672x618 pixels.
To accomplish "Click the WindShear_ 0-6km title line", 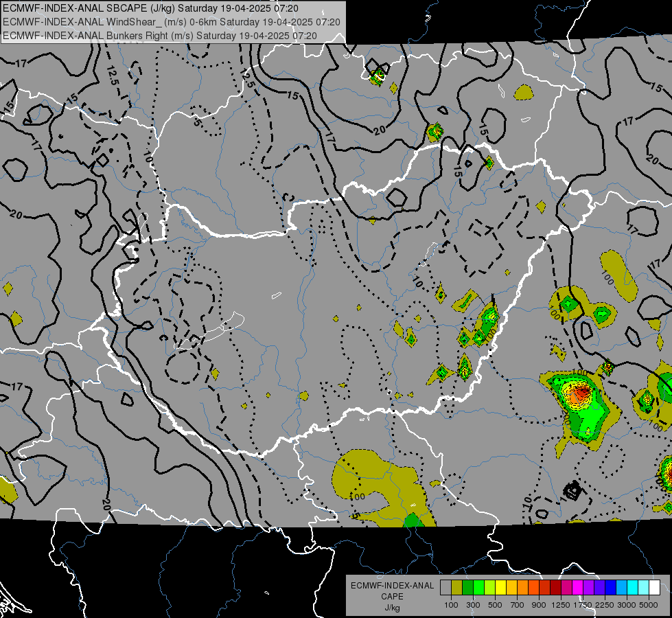I will pyautogui.click(x=171, y=22).
